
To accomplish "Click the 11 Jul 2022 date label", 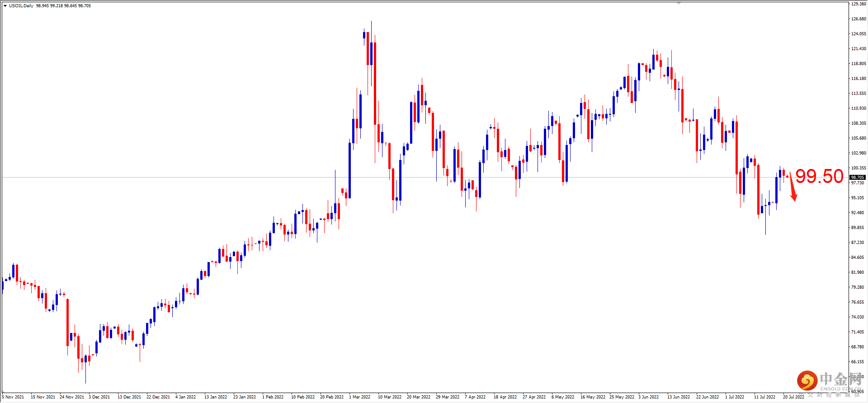I will pyautogui.click(x=765, y=397).
